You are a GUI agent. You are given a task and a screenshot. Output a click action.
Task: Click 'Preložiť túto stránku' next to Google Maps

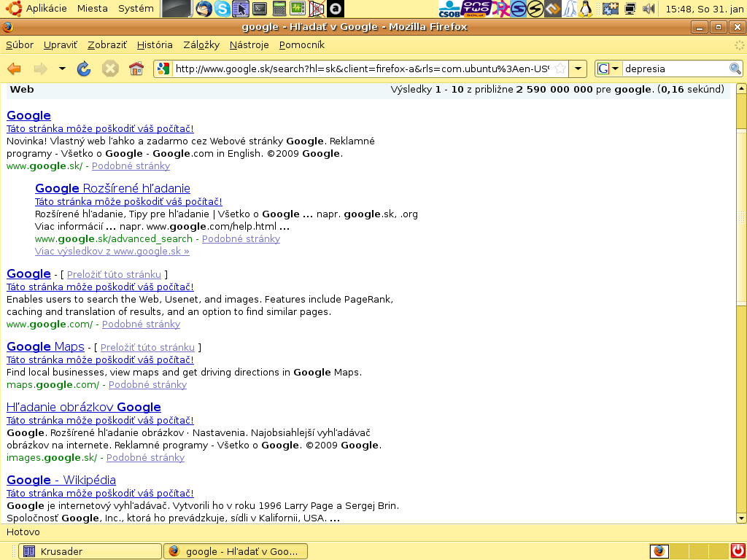pyautogui.click(x=147, y=347)
